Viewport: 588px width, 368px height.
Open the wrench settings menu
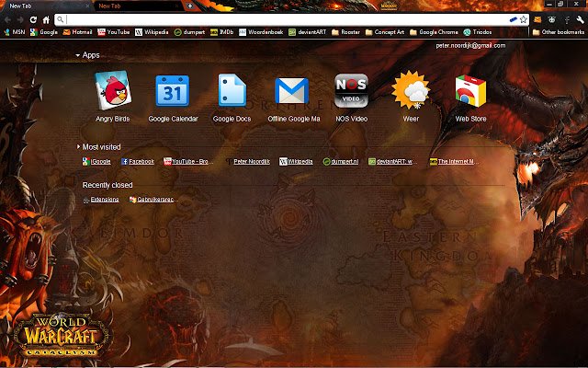click(581, 19)
